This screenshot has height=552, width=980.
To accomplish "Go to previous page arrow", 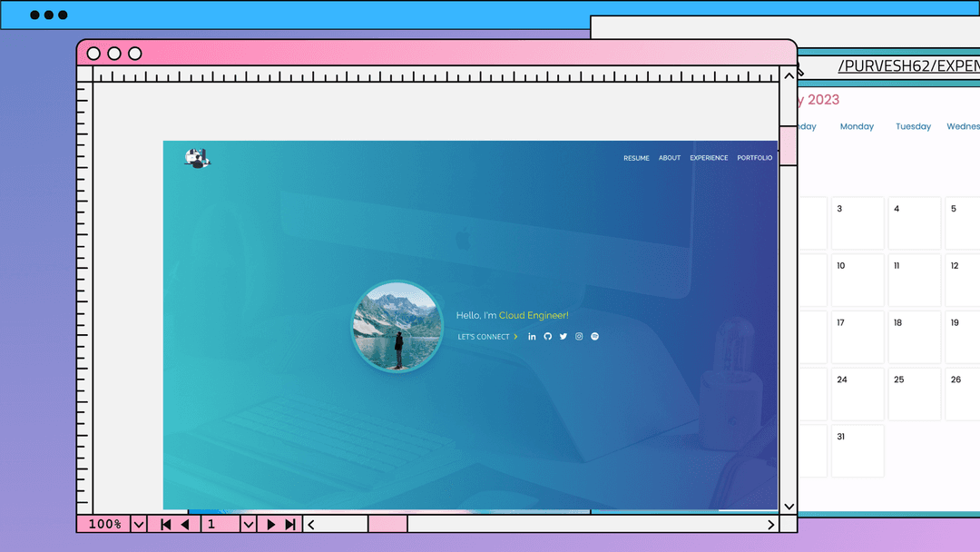I will (185, 524).
